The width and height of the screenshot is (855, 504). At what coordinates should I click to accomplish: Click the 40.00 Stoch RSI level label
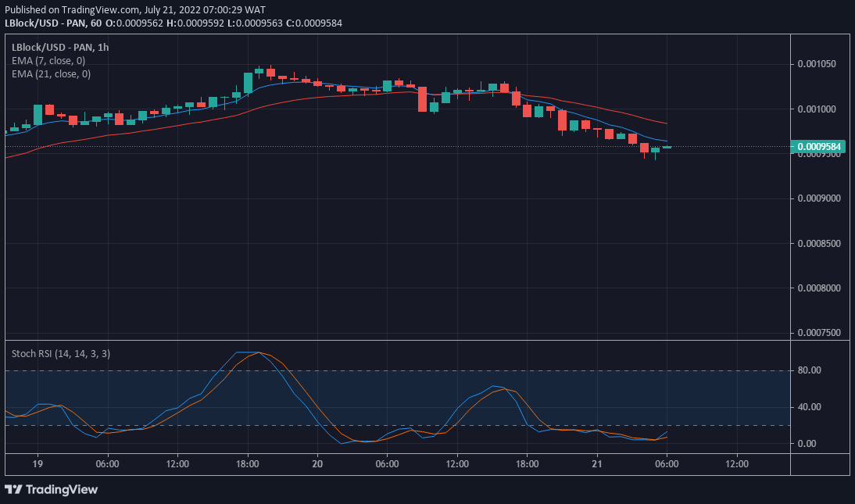809,407
